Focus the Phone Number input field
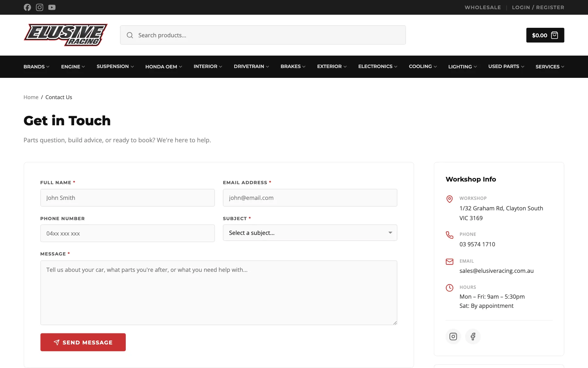Viewport: 588px width, 368px height. (x=127, y=233)
